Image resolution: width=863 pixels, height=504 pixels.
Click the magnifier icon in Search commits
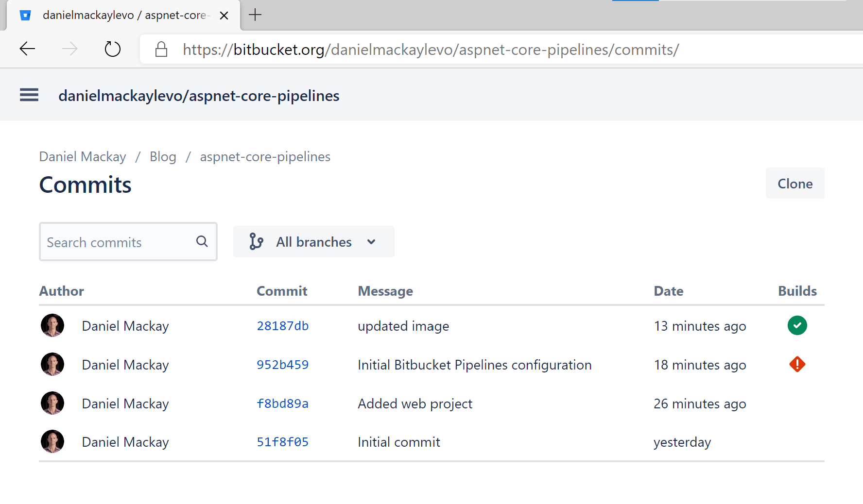tap(202, 241)
